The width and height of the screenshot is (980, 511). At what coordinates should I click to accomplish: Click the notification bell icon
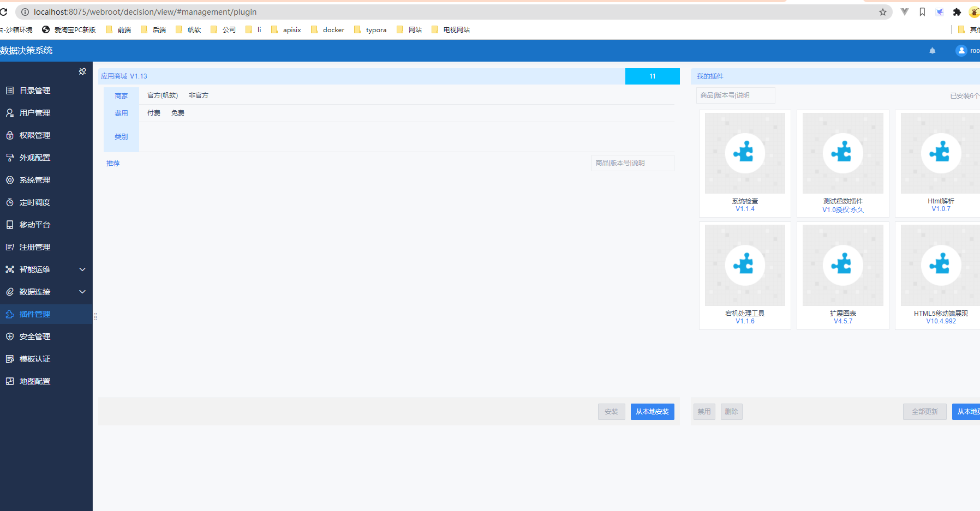coord(933,51)
